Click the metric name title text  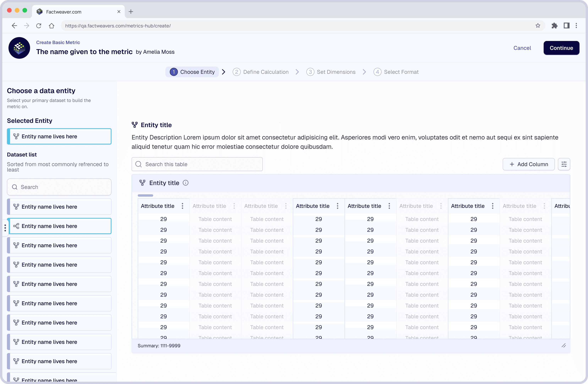pyautogui.click(x=84, y=52)
